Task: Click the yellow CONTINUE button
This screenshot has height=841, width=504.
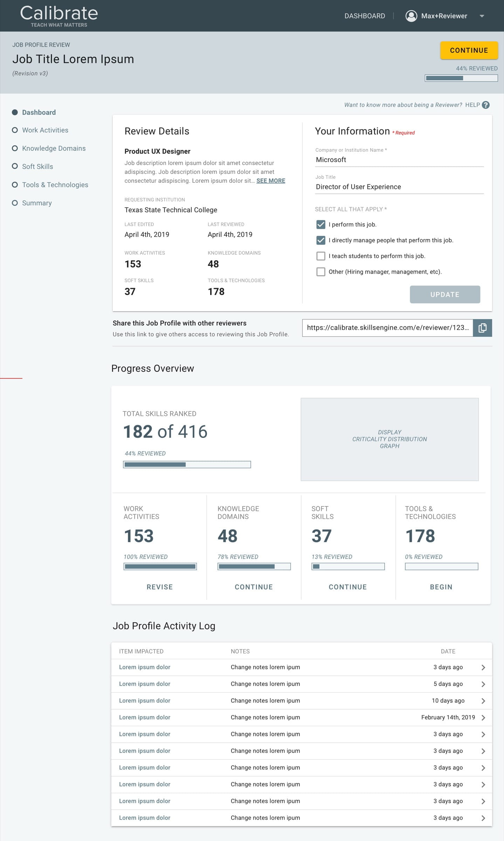Action: pos(469,50)
